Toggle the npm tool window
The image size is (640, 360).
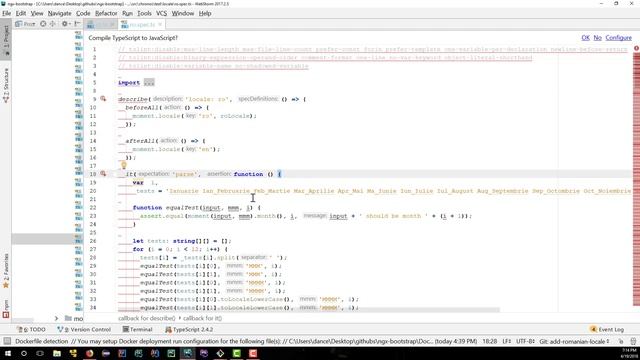(x=6, y=309)
